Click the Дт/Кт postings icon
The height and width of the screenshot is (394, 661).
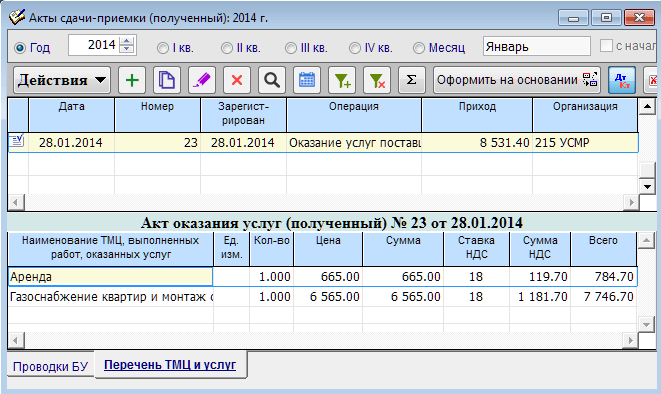[x=622, y=80]
